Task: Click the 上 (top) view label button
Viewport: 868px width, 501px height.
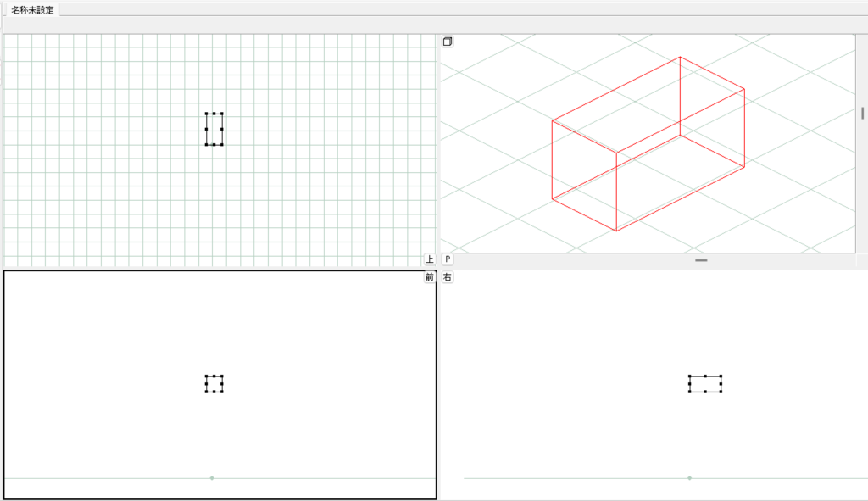Action: (x=430, y=259)
